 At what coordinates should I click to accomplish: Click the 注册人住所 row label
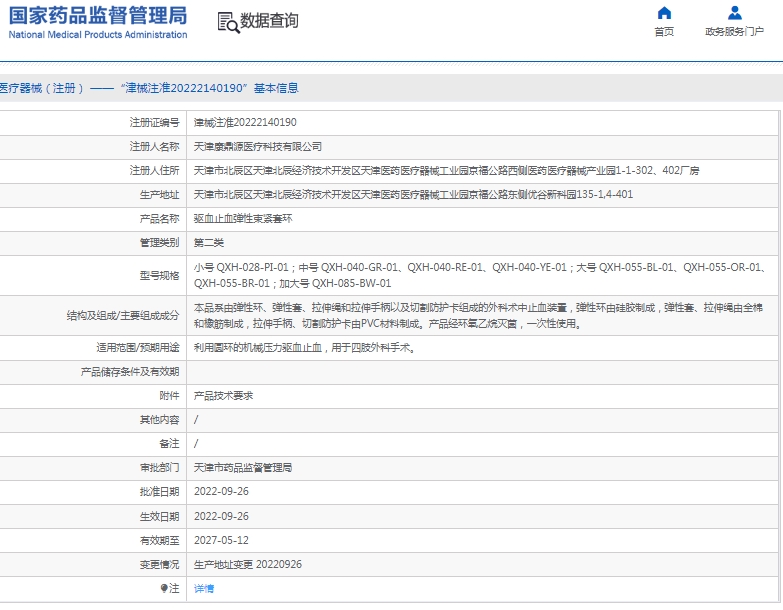(x=154, y=171)
